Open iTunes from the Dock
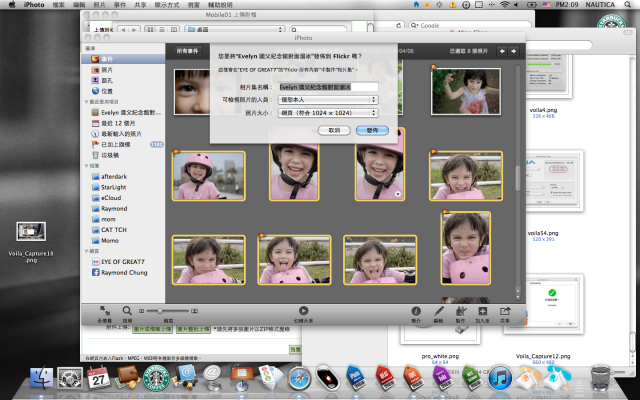This screenshot has width=640, height=400. 500,378
